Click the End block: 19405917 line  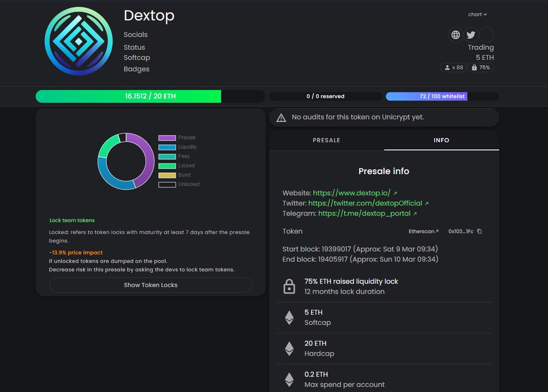click(x=360, y=259)
